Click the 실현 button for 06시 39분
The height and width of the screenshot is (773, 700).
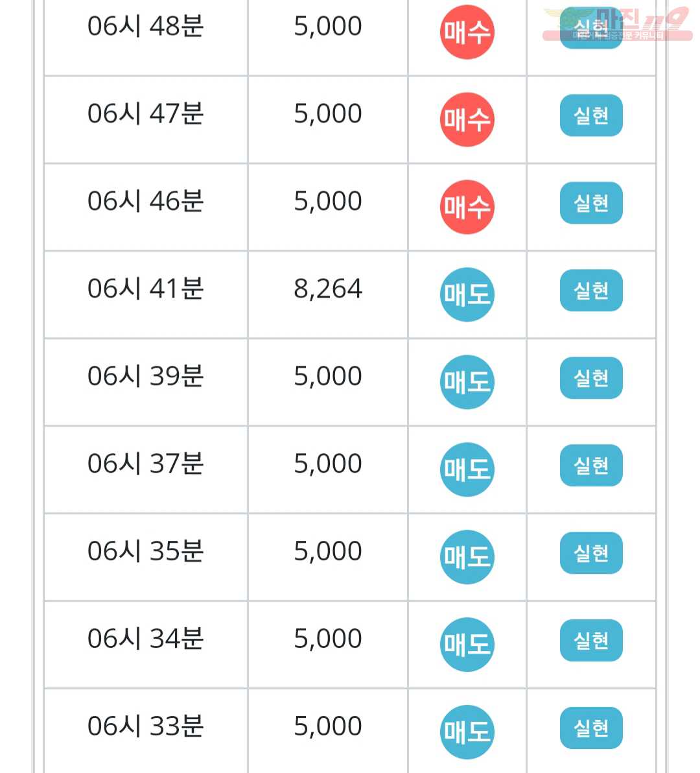591,377
